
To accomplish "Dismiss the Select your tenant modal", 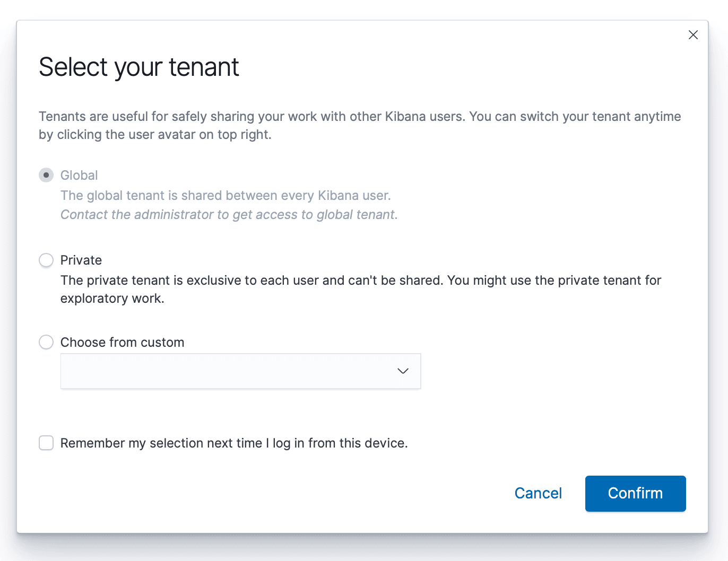I will point(693,34).
